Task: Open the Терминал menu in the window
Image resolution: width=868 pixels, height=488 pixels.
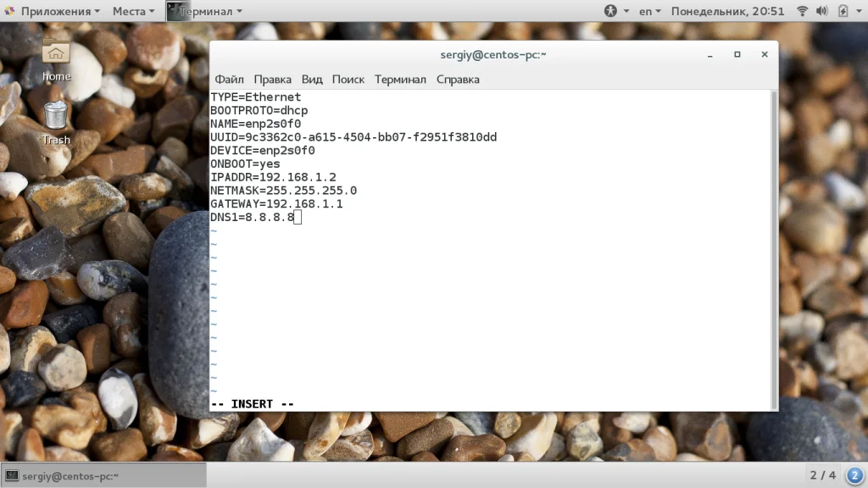Action: (400, 80)
